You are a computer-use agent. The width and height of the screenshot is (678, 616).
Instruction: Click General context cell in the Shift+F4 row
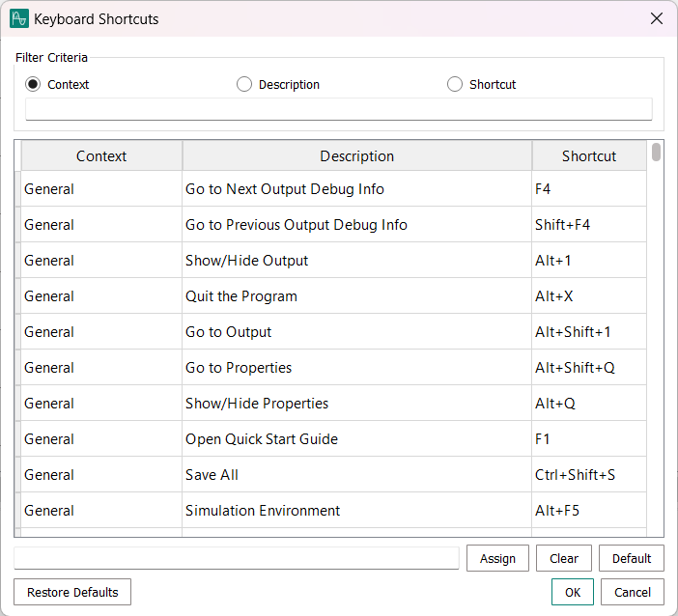point(101,225)
